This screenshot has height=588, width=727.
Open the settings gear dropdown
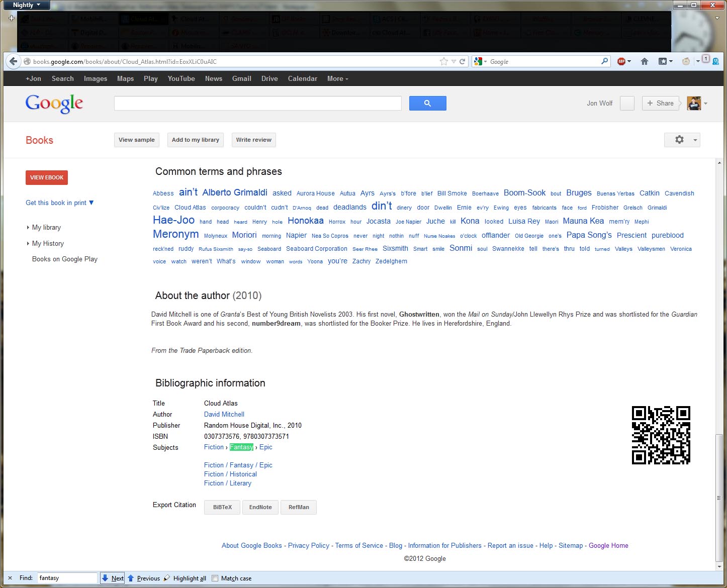(682, 140)
